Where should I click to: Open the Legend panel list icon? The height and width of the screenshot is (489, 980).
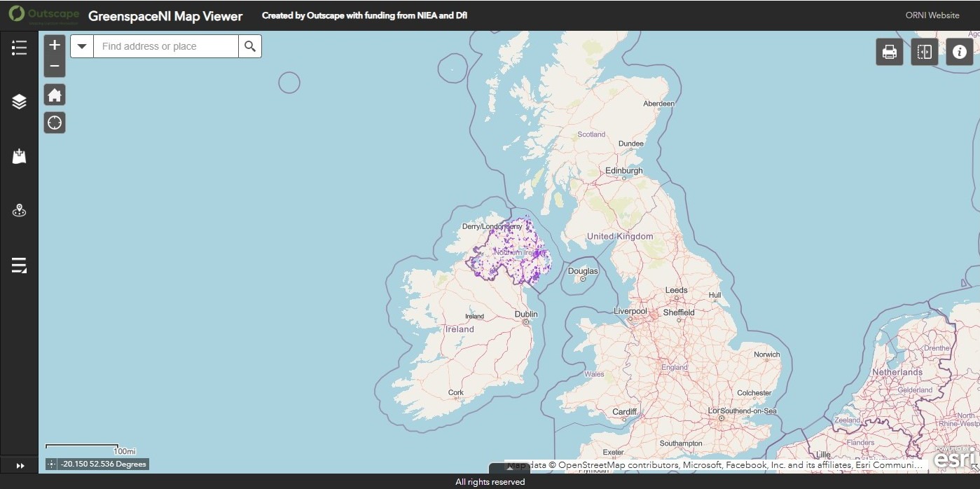point(19,48)
